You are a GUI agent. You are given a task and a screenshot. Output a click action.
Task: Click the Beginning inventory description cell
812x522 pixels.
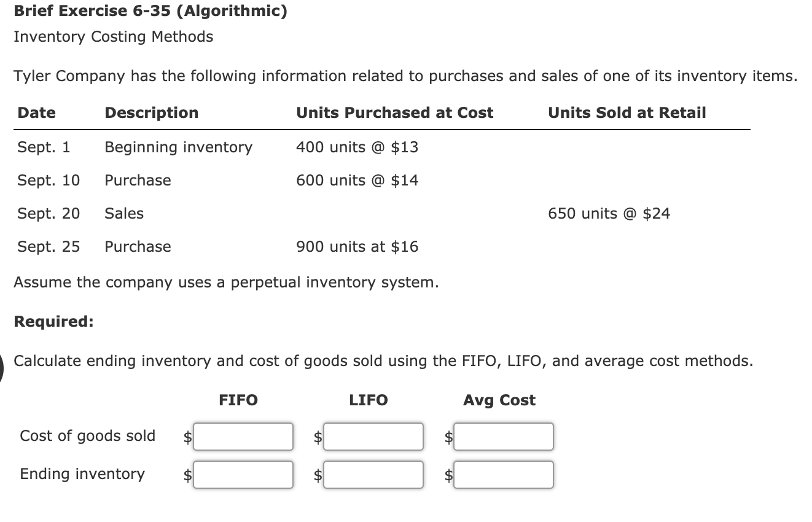coord(178,147)
